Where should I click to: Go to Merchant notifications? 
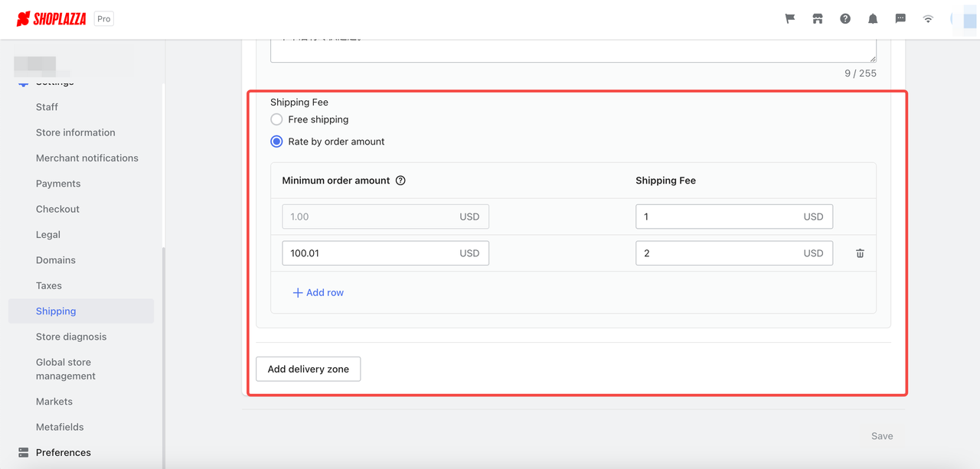point(87,158)
